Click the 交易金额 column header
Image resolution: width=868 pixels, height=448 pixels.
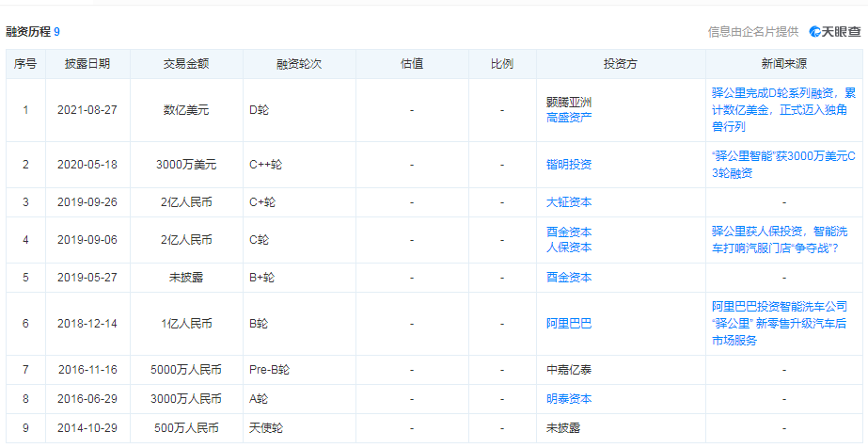tap(186, 64)
